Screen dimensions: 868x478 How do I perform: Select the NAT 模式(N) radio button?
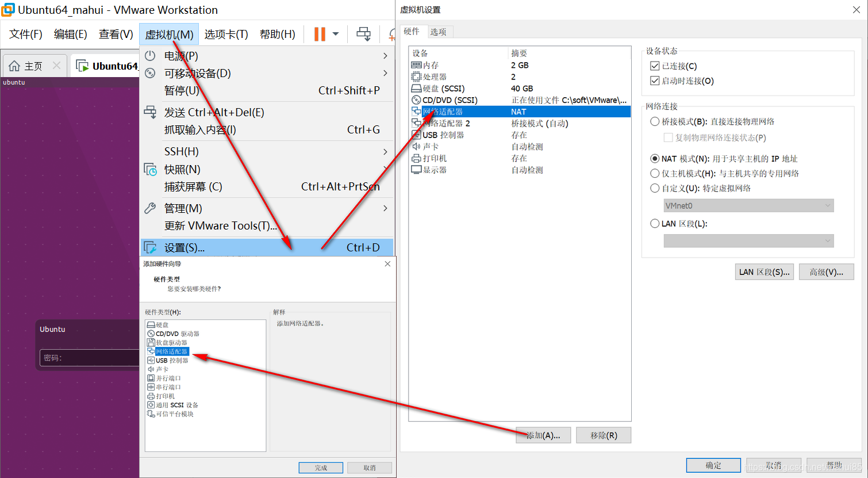pyautogui.click(x=655, y=158)
